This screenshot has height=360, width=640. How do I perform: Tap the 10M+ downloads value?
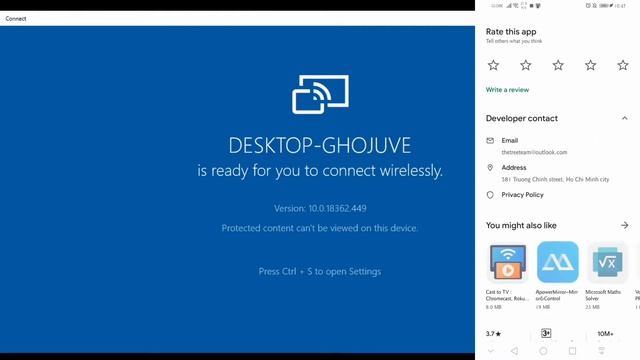(605, 333)
